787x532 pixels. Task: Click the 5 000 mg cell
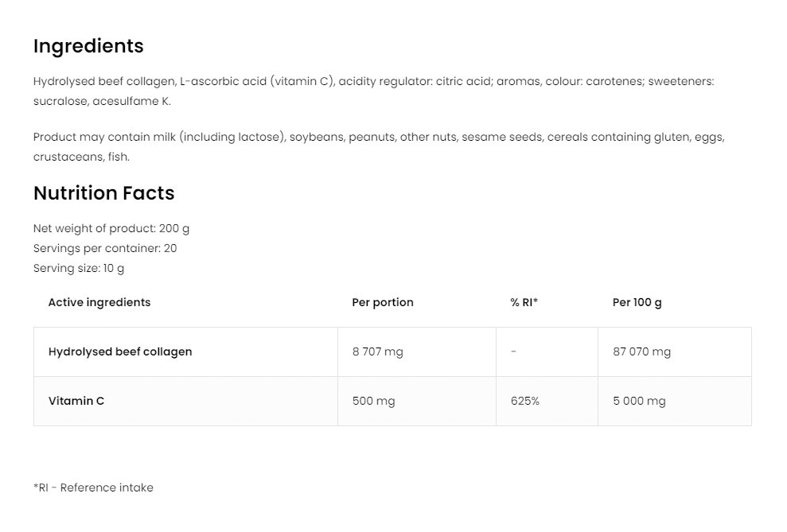pos(639,401)
